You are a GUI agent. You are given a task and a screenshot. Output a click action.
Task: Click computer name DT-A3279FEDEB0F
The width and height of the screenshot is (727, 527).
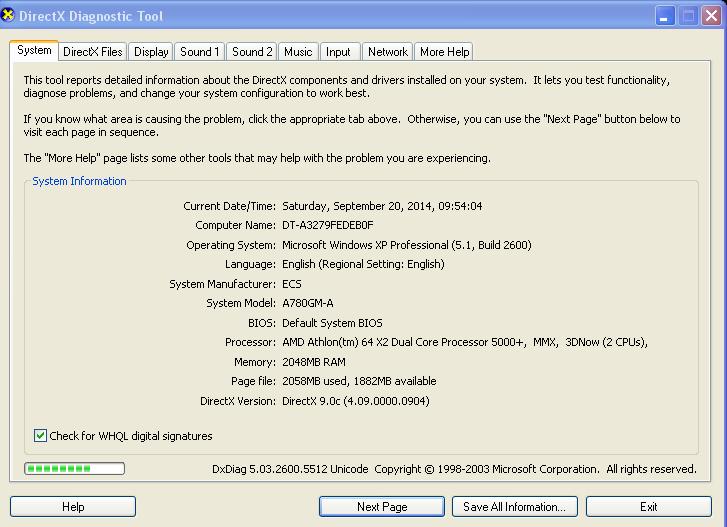point(327,225)
